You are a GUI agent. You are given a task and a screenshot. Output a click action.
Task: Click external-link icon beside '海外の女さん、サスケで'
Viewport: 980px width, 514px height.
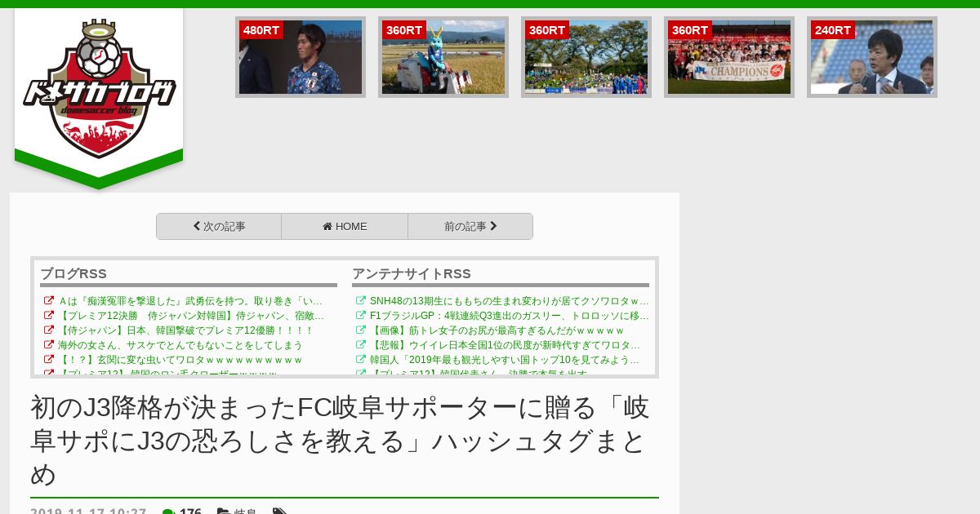click(49, 345)
